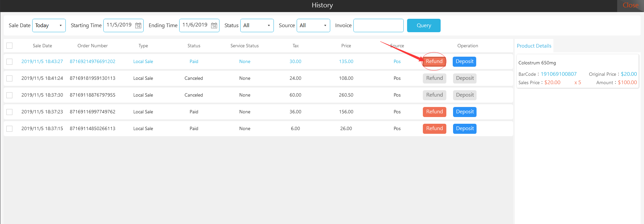Open the Status filter dropdown

click(257, 25)
